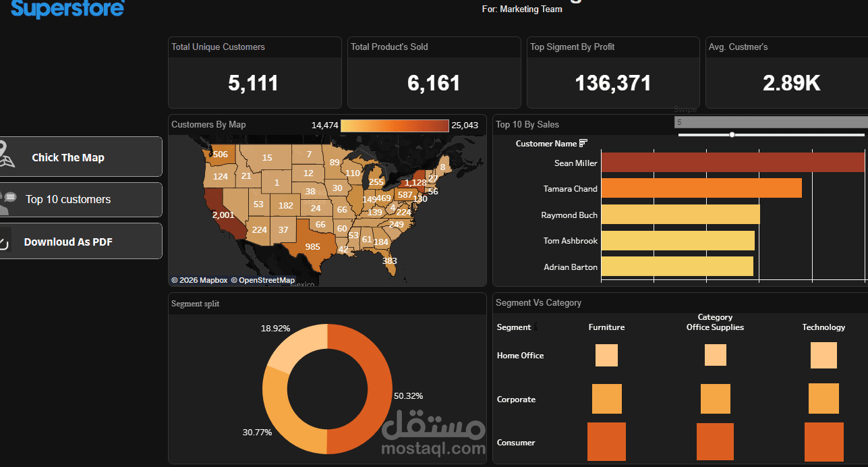Click the legend minimum value 14,474

click(325, 125)
